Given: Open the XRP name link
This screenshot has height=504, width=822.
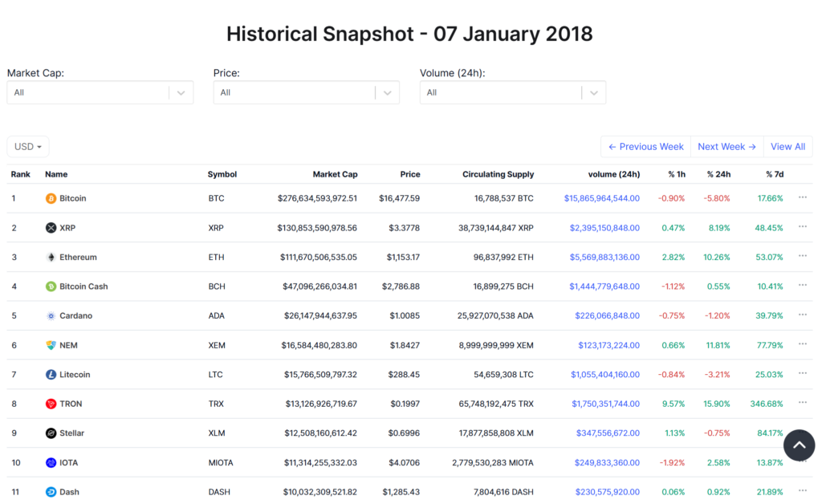Looking at the screenshot, I should click(67, 228).
